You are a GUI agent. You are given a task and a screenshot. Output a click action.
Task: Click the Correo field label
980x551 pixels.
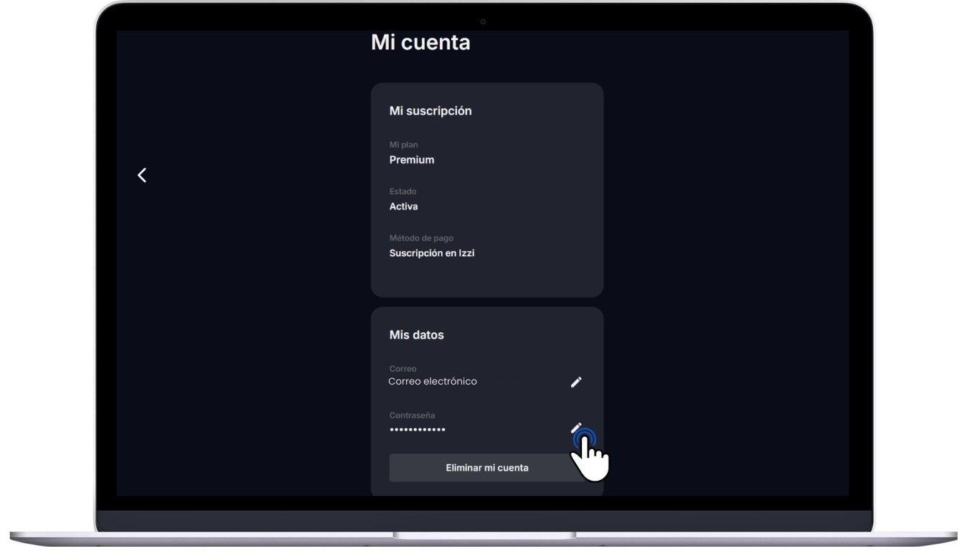coord(402,369)
